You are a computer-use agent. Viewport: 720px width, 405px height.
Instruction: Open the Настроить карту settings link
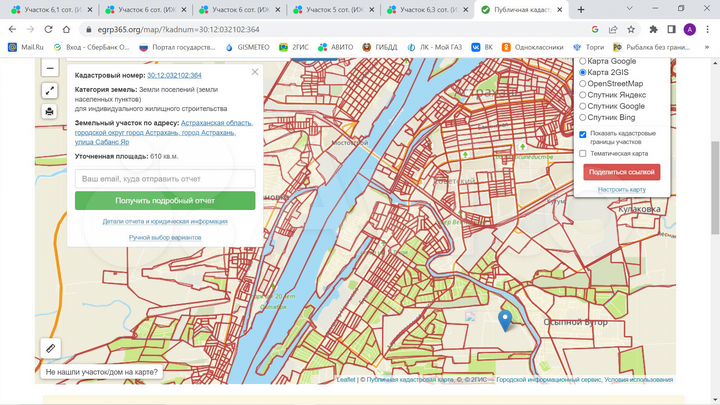point(622,189)
